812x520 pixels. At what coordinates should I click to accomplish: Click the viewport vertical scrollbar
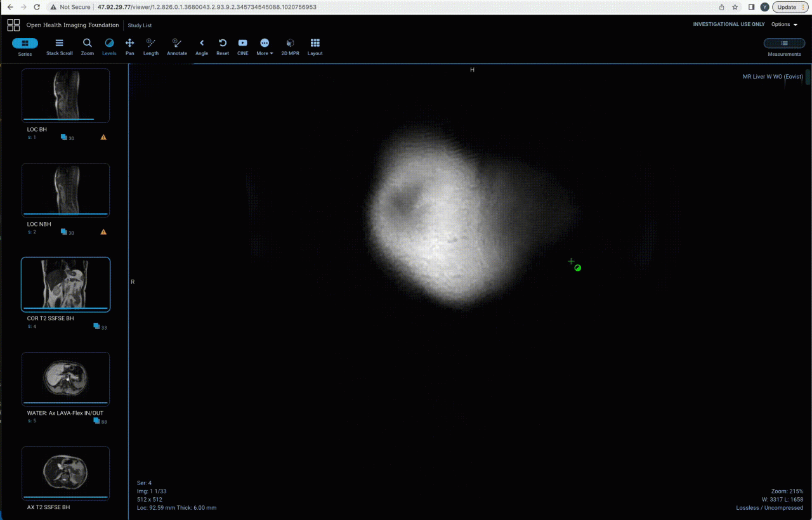point(808,77)
